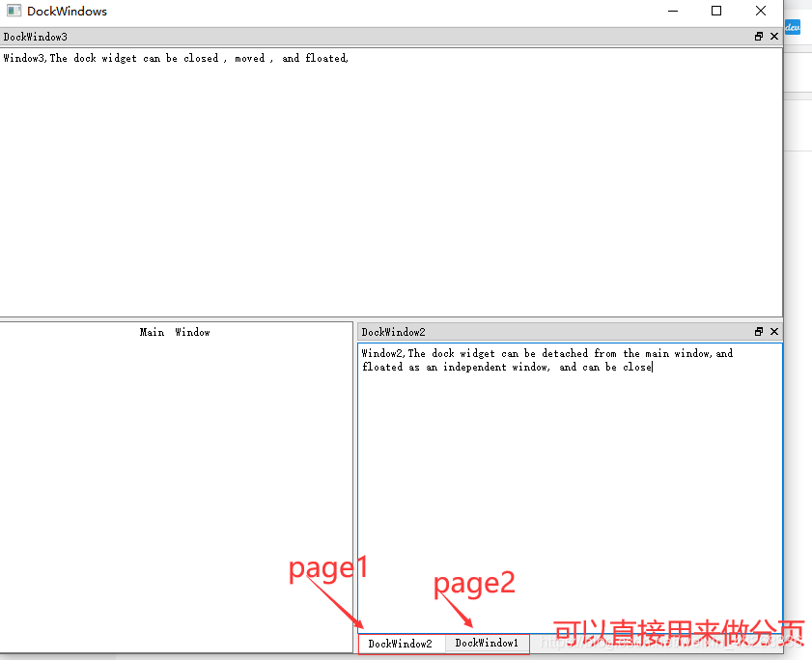Screen dimensions: 812x660
Task: Minimize the DockWindows window
Action: coord(673,11)
